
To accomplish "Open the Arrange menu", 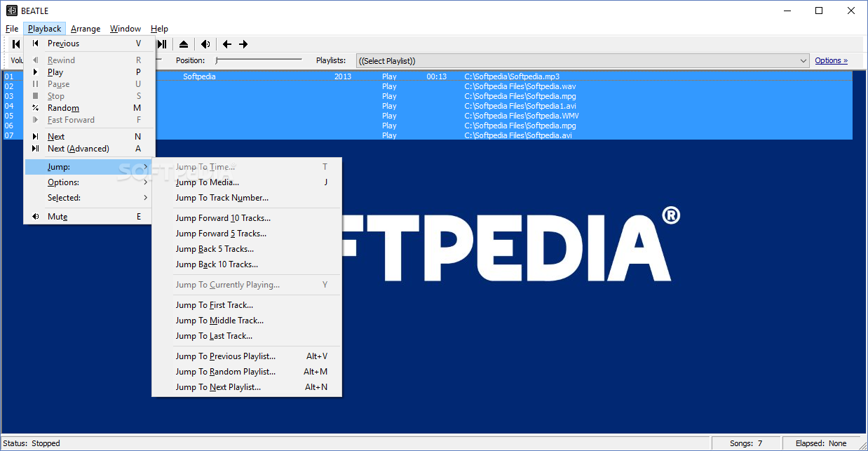I will [86, 29].
